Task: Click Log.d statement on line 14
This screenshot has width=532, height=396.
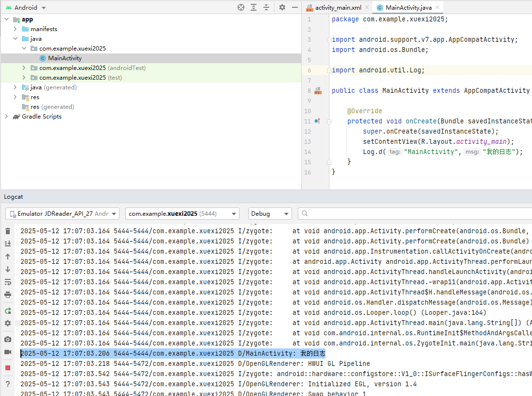Action: (x=443, y=152)
